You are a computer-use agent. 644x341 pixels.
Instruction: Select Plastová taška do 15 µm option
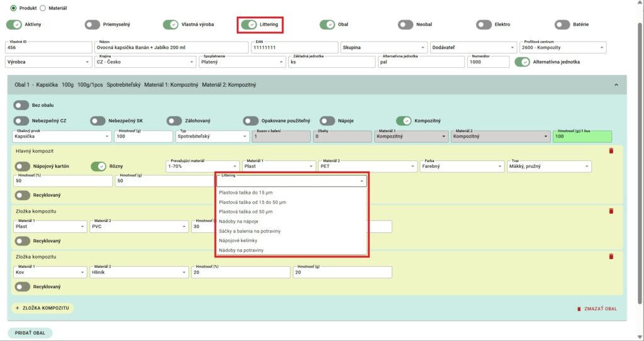pyautogui.click(x=245, y=193)
